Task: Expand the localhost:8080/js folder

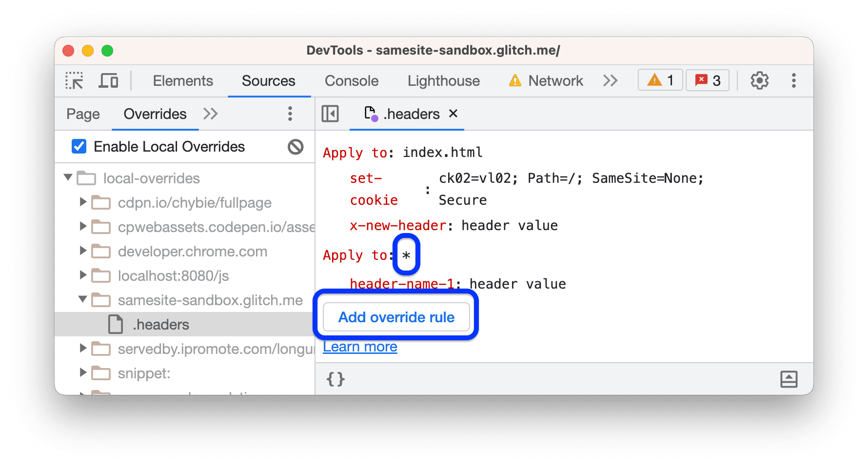Action: click(82, 275)
